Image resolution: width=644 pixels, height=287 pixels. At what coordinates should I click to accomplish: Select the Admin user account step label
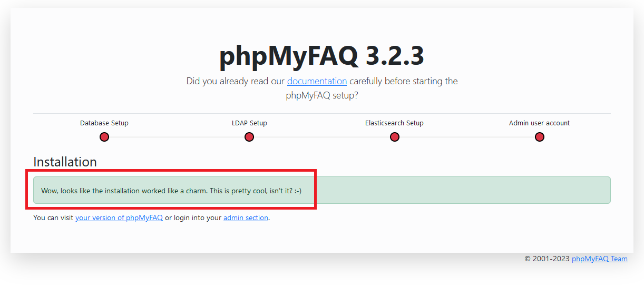539,123
